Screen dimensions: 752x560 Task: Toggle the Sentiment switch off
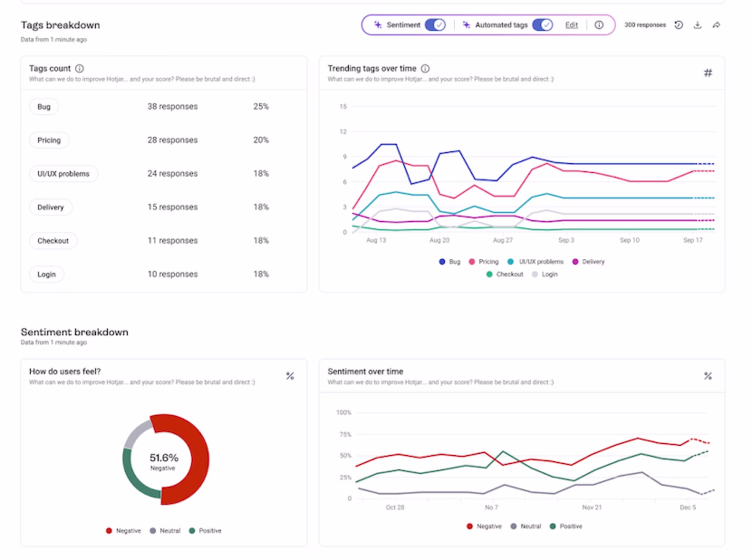tap(435, 25)
